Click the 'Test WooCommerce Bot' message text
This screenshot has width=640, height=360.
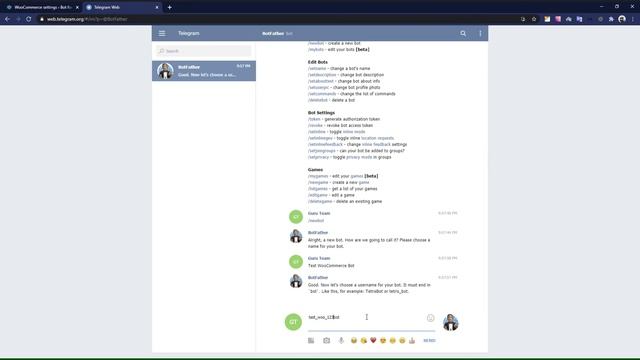point(331,266)
